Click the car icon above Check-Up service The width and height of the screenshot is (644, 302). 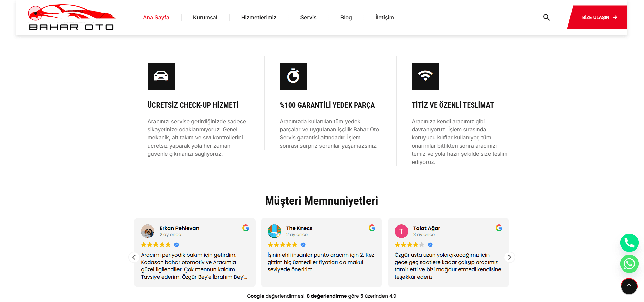coord(161,77)
